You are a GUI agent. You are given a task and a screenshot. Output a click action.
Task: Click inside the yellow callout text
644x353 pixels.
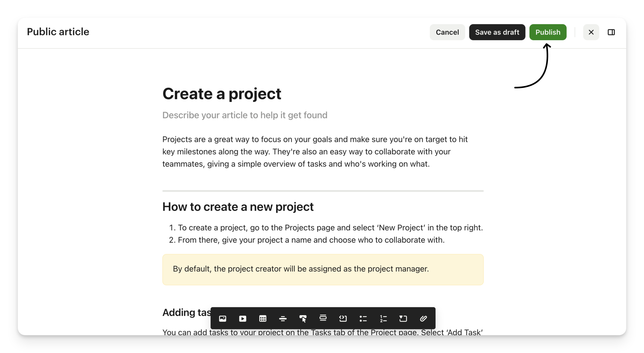point(301,269)
